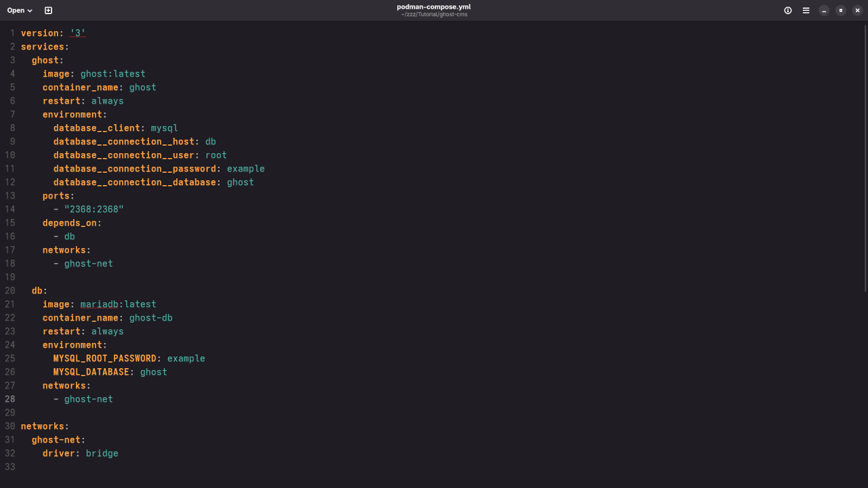Click line number 19 in the gutter
Screen dimensions: 868x488
(9, 277)
